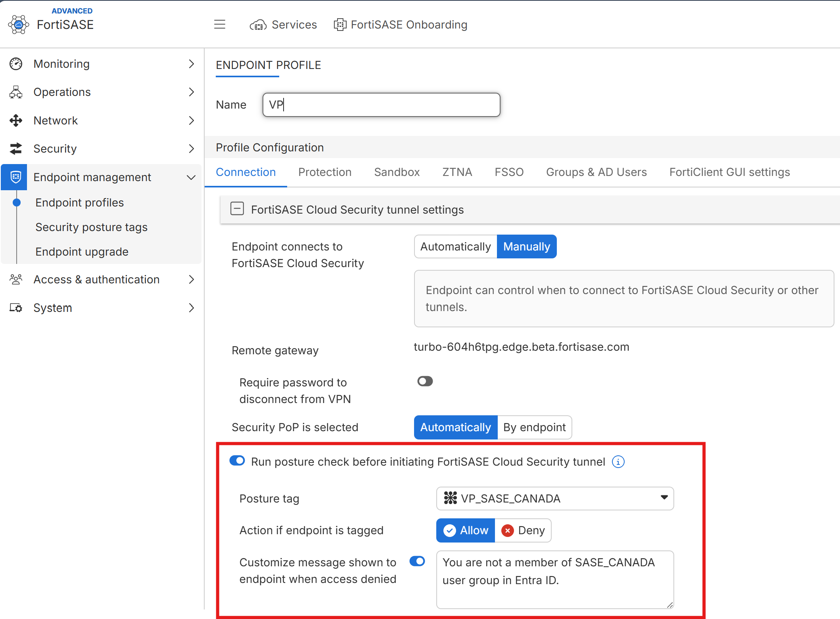Screen dimensions: 840x619
Task: Toggle the hamburger menu icon
Action: 220,25
